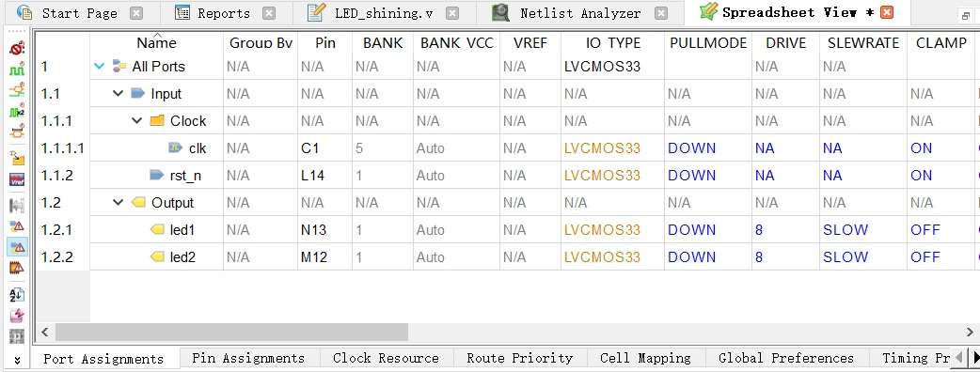This screenshot has height=372, width=980.
Task: Close the Reports tab
Action: click(269, 13)
